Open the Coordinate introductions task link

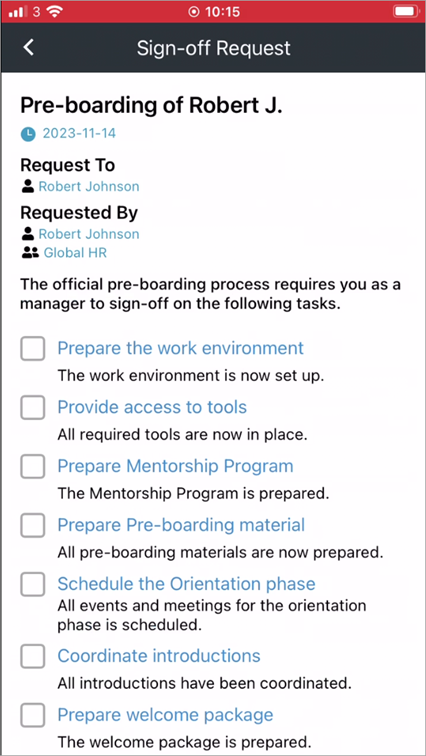tap(159, 656)
